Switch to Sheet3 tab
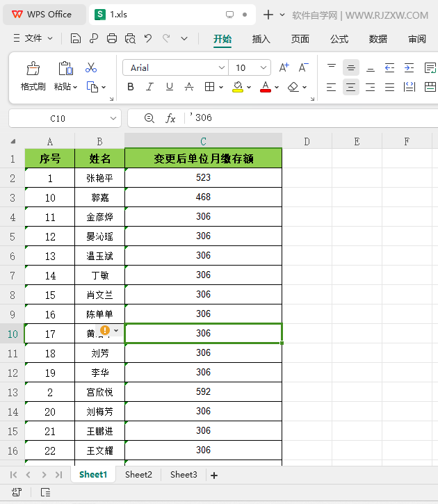 click(184, 475)
